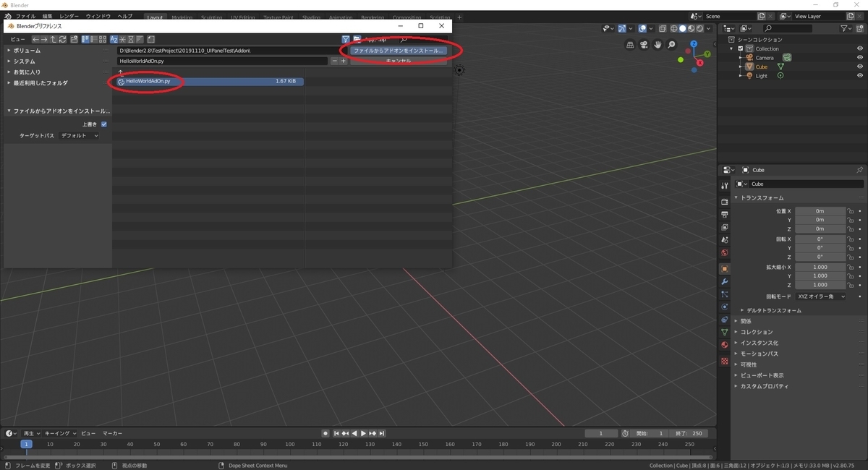Hide Camera via eye icon

[860, 58]
